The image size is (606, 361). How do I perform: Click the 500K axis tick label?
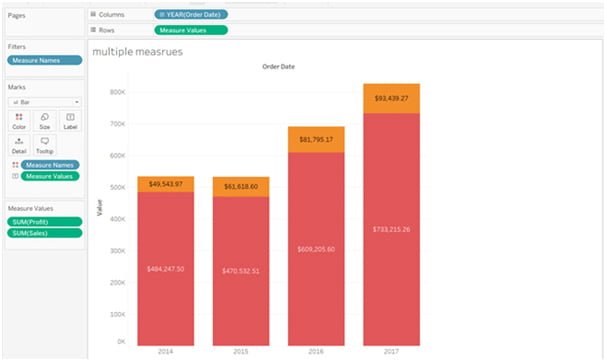(117, 187)
